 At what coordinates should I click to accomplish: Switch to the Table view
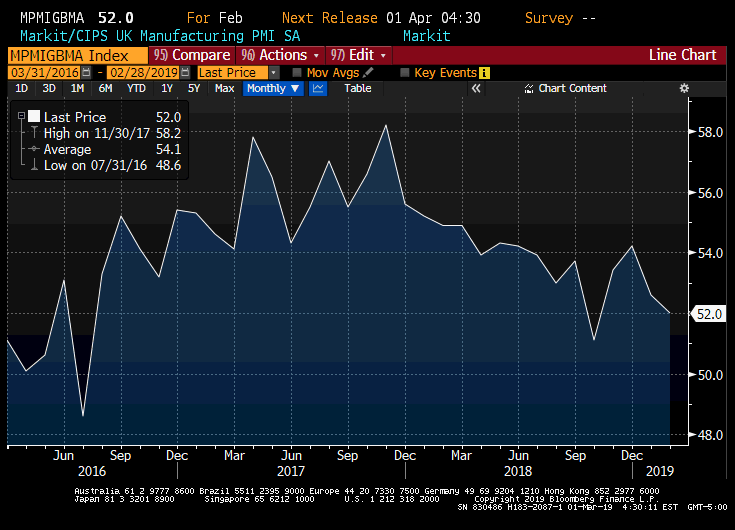coord(358,88)
